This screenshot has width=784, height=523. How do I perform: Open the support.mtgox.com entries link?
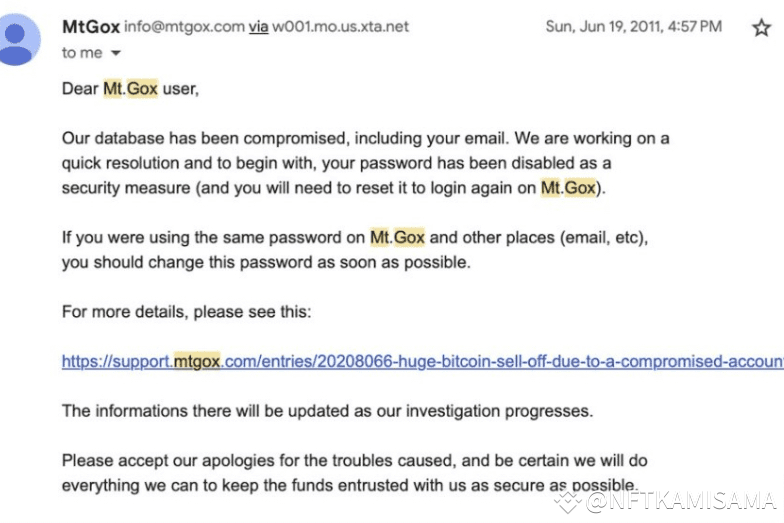tap(420, 361)
